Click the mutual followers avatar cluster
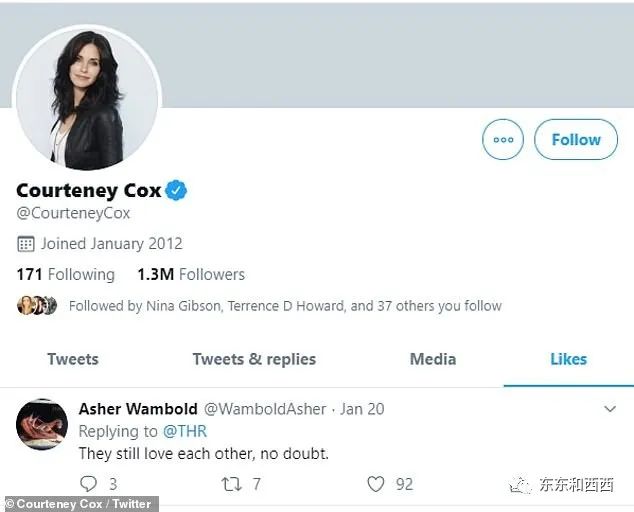Screen dimensions: 634x512 tap(37, 306)
